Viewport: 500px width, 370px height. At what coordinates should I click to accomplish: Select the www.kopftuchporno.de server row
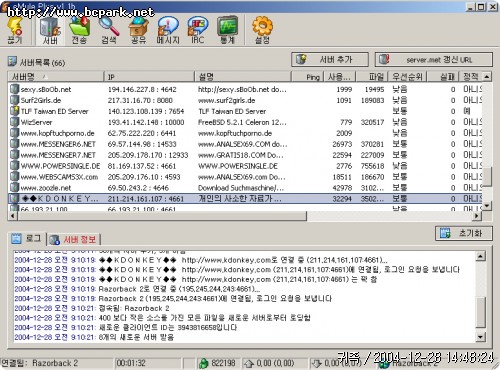245,133
